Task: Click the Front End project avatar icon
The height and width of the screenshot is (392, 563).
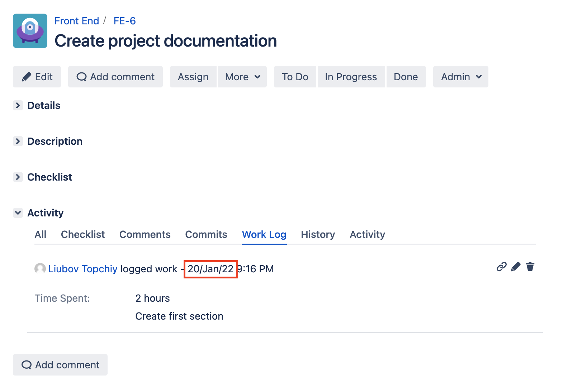Action: click(x=30, y=31)
